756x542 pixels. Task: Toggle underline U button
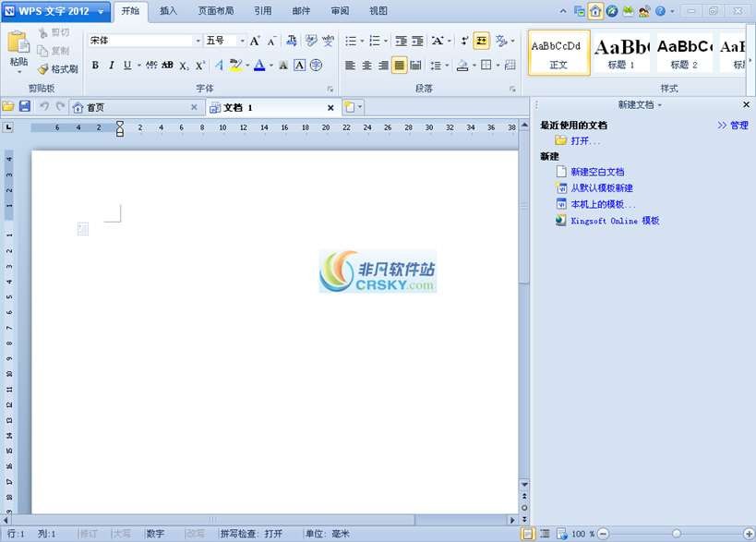(x=127, y=66)
